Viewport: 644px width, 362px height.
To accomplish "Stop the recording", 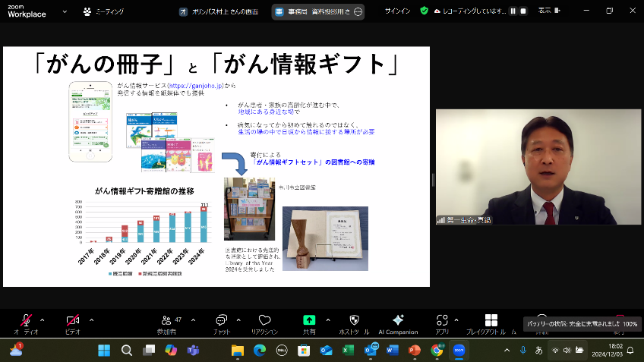I will click(x=523, y=11).
